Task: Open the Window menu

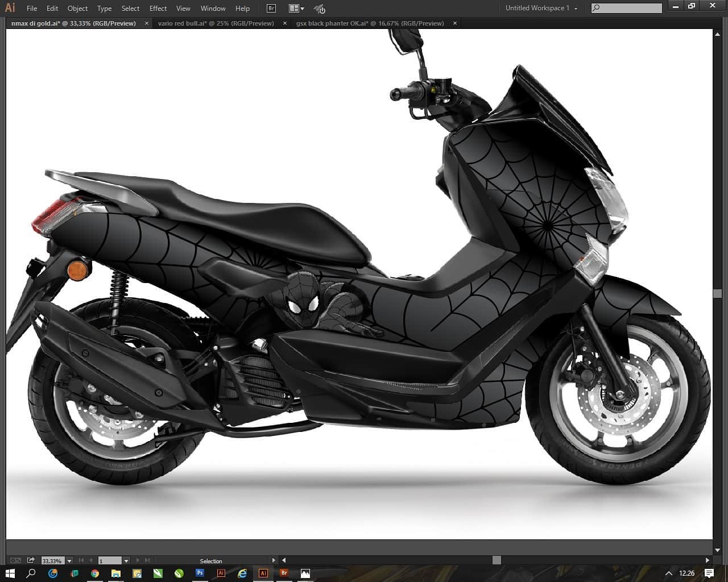Action: [x=213, y=9]
